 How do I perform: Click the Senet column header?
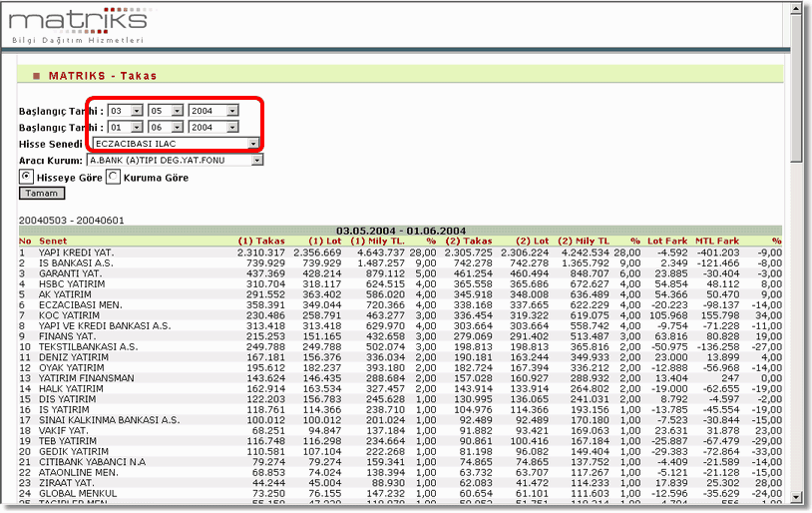[x=53, y=241]
